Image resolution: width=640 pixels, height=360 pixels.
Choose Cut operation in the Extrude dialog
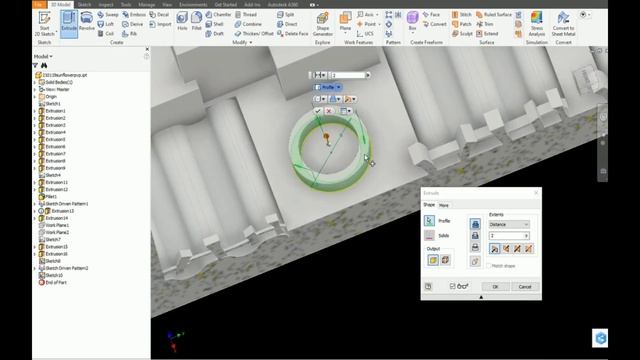coord(475,236)
